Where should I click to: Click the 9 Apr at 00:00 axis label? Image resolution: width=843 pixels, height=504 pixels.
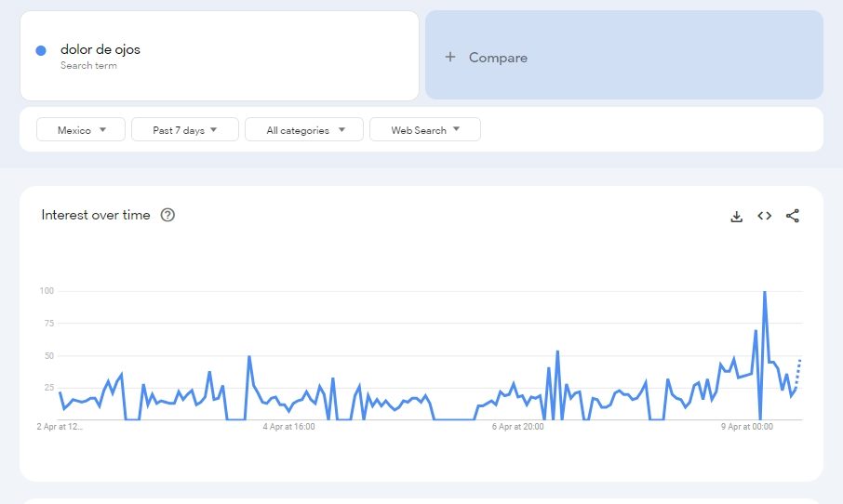pos(747,427)
